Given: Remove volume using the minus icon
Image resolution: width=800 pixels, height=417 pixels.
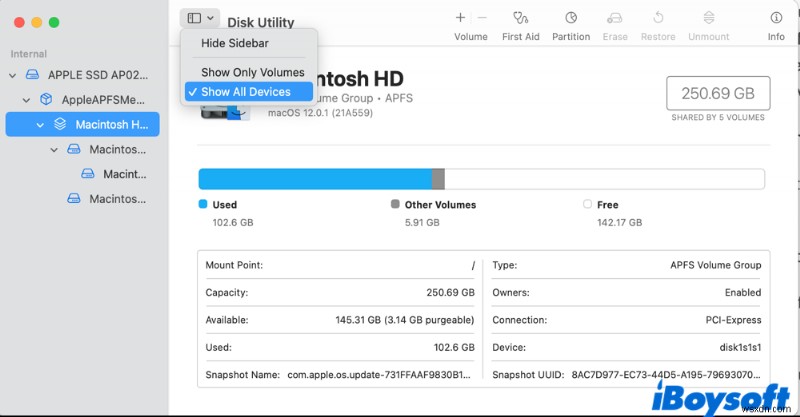Looking at the screenshot, I should click(x=482, y=18).
